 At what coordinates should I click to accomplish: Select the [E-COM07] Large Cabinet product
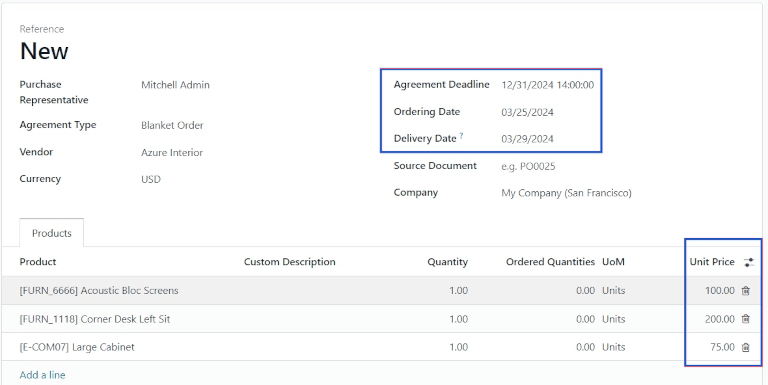[77, 347]
